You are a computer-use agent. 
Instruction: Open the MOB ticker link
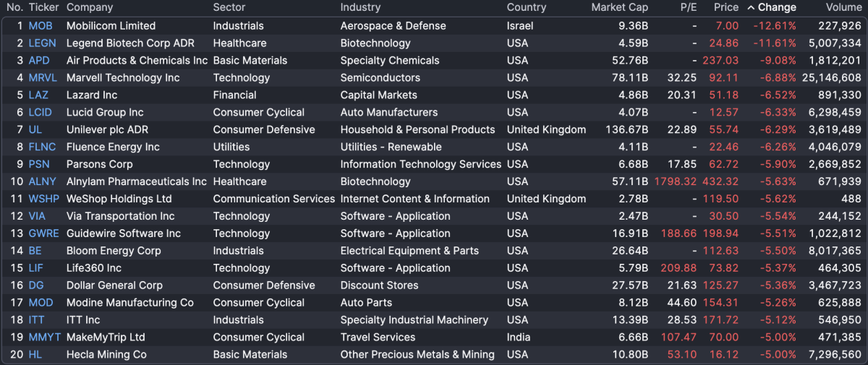pos(41,25)
